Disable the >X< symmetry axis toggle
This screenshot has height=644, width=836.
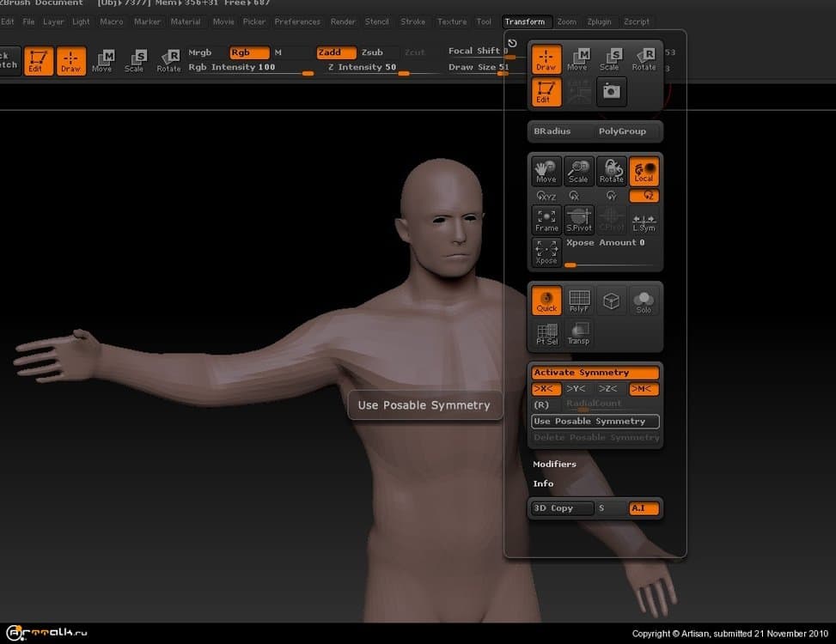pyautogui.click(x=546, y=389)
